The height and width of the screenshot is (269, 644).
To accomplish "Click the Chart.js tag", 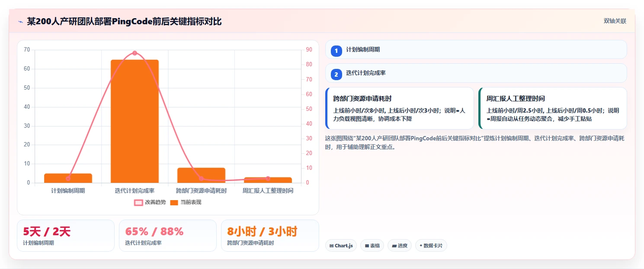I will (x=341, y=246).
